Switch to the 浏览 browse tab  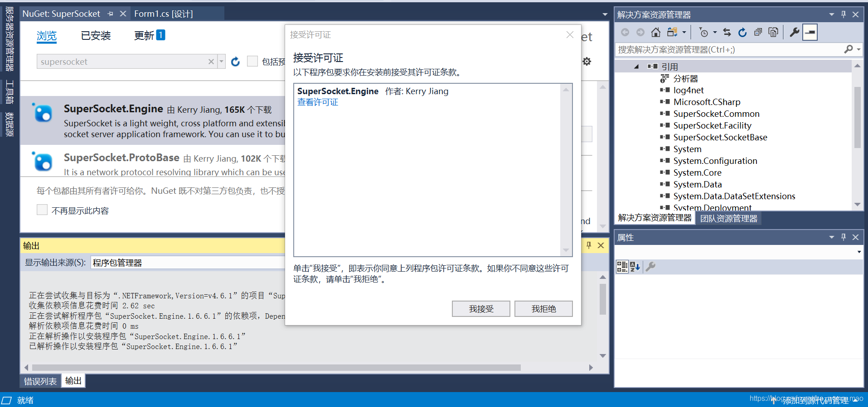click(47, 36)
